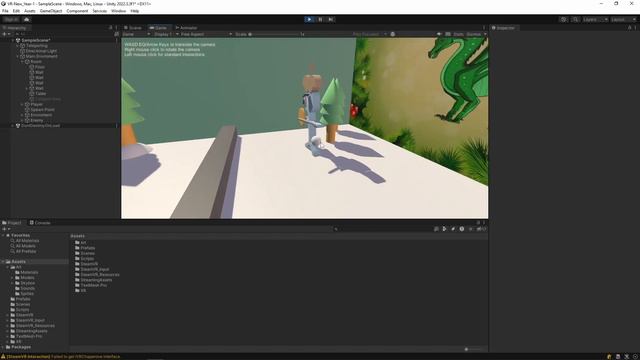This screenshot has height=360, width=640.
Task: Lock the Inspector panel with the padlock icon
Action: [629, 28]
